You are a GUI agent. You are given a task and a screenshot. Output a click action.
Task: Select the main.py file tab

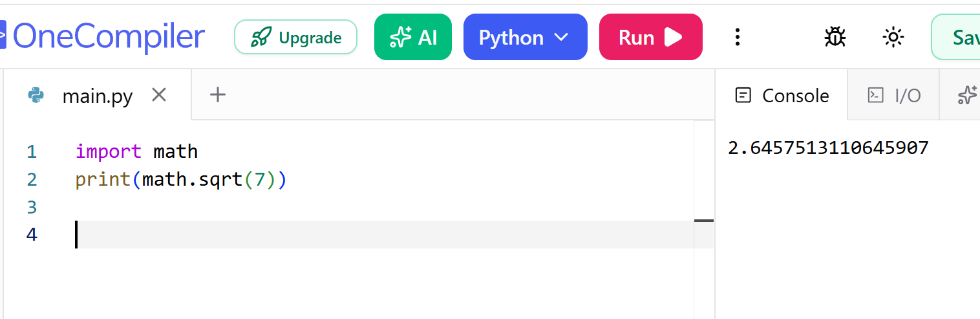97,96
